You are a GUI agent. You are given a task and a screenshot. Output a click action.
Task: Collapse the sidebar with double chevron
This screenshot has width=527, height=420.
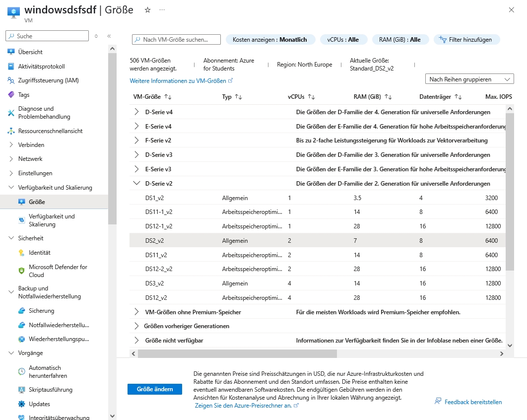[109, 36]
